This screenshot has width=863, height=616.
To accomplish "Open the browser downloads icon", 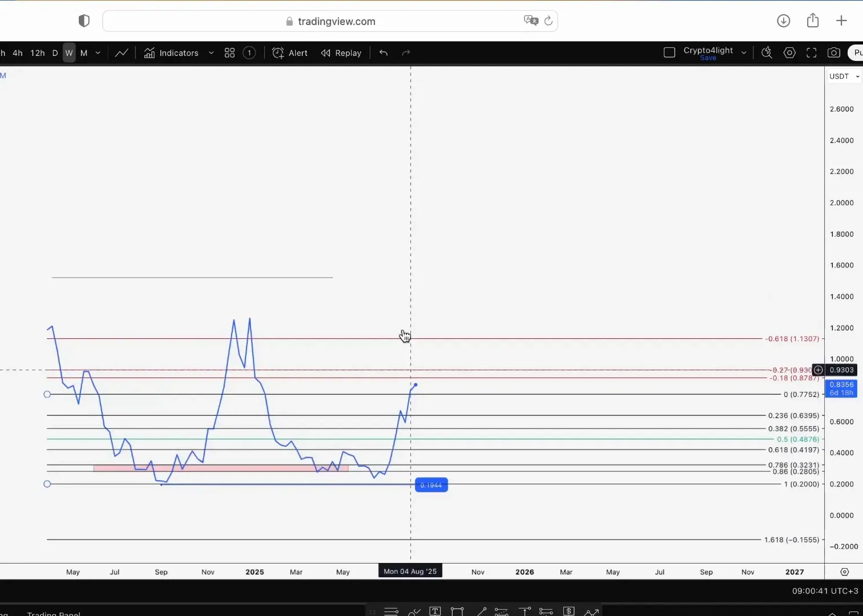I will tap(784, 21).
